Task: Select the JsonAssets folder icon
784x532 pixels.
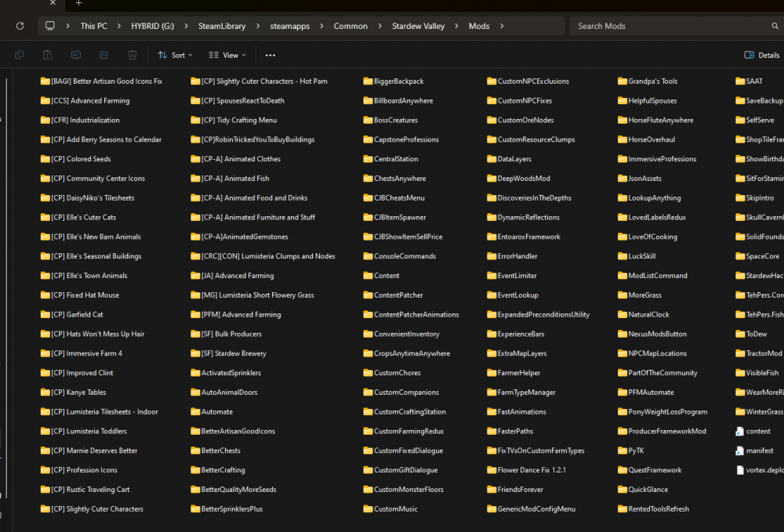Action: click(x=622, y=179)
